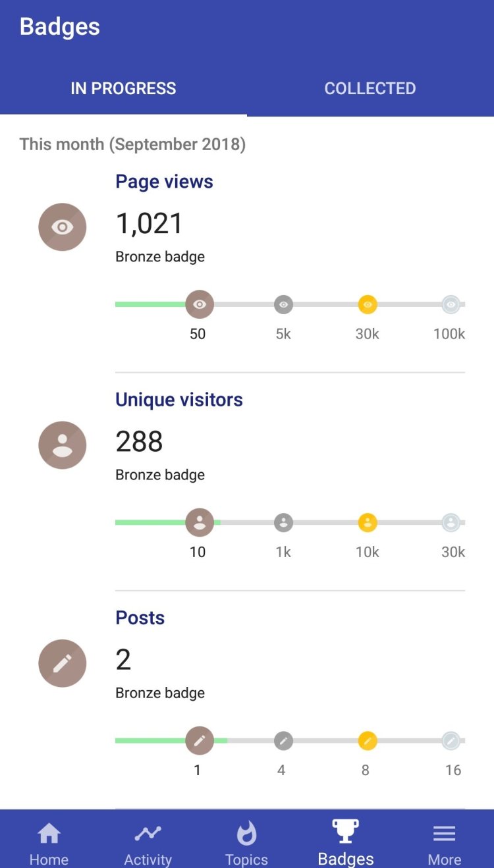
Task: Click the gold 10k unique visitors milestone
Action: tap(368, 523)
